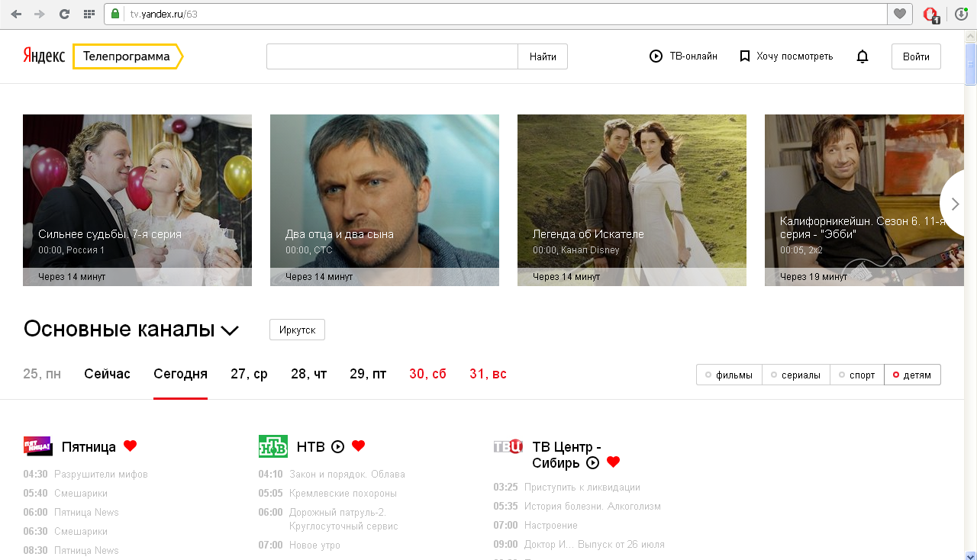The width and height of the screenshot is (977, 560).
Task: Play НТВ online with play icon
Action: pyautogui.click(x=338, y=446)
